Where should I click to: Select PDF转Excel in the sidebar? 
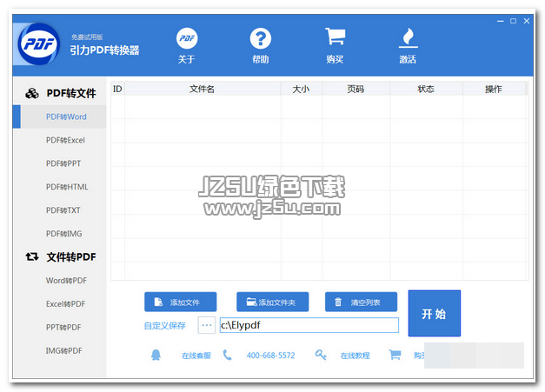[x=65, y=140]
